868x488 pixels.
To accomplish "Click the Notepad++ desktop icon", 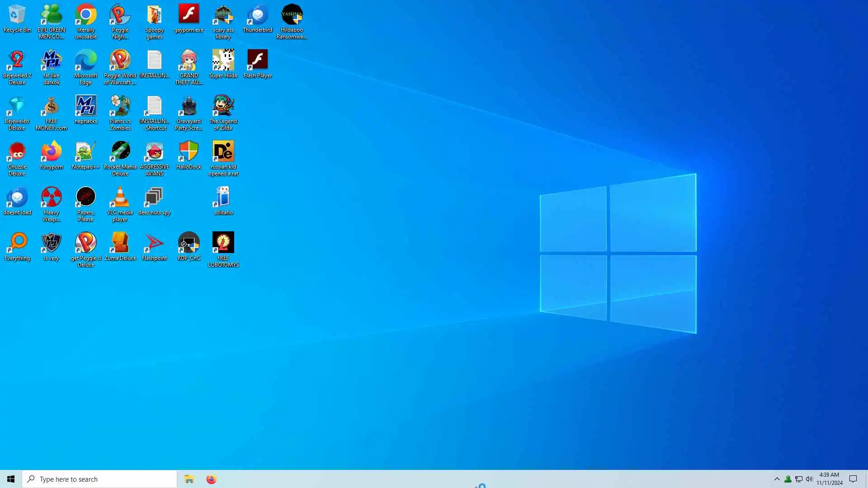I will (x=85, y=152).
